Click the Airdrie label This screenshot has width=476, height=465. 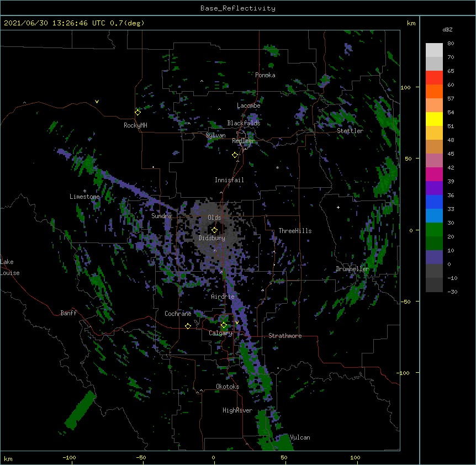223,297
